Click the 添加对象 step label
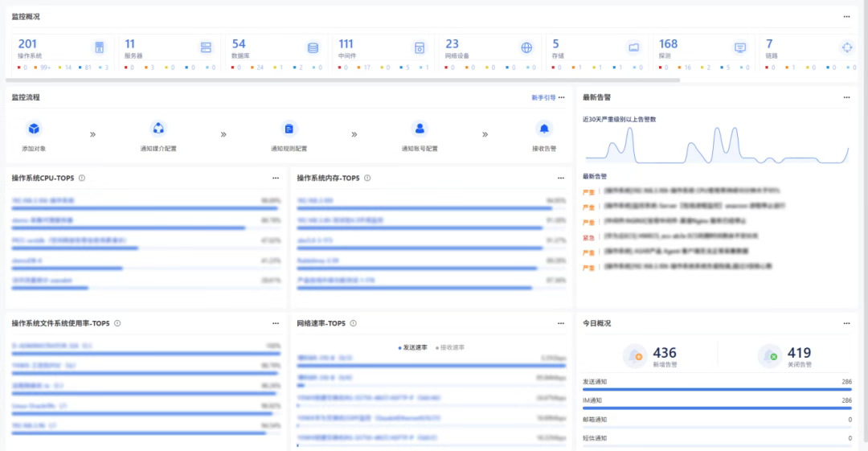868x451 pixels. [x=34, y=149]
